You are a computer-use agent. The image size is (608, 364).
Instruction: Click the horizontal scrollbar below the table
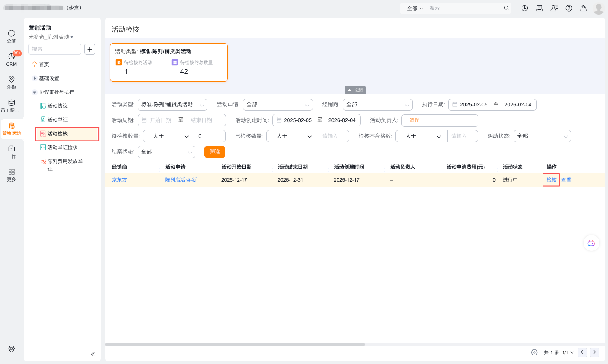tap(235, 344)
